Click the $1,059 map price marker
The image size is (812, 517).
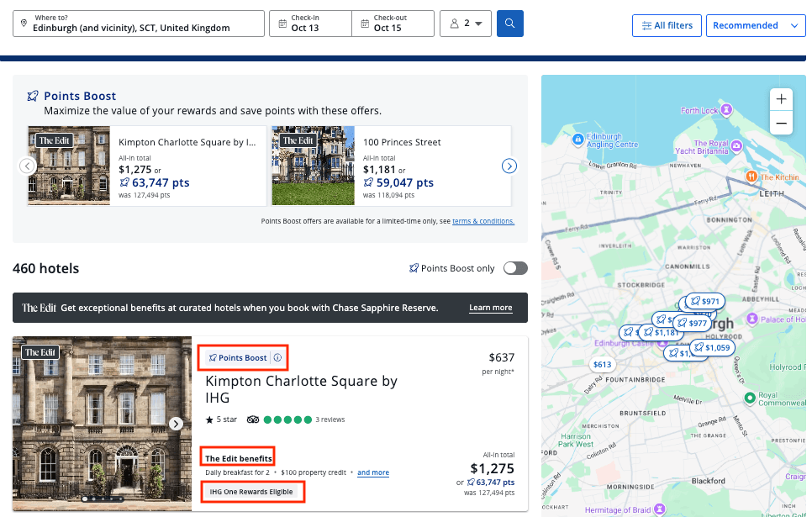click(712, 347)
